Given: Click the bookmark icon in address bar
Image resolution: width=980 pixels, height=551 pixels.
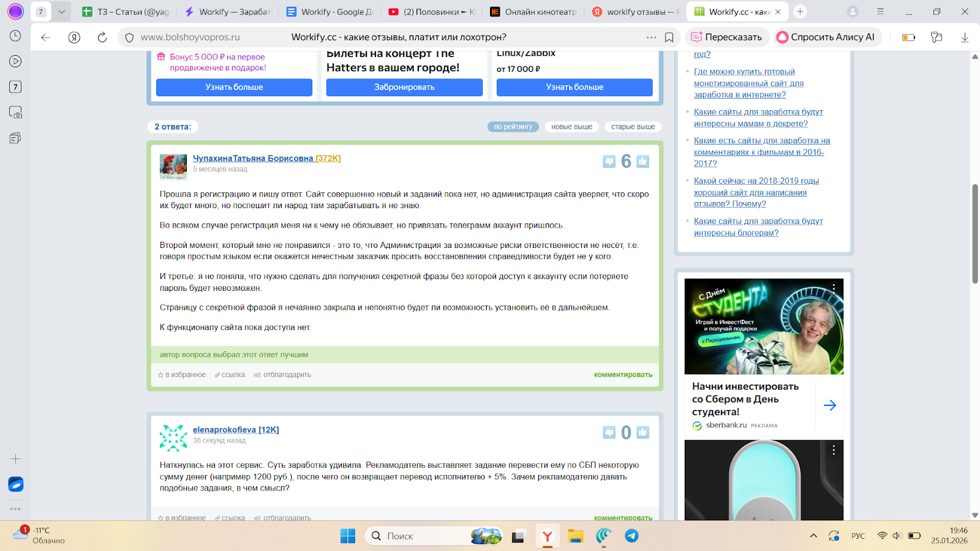Looking at the screenshot, I should tap(669, 37).
